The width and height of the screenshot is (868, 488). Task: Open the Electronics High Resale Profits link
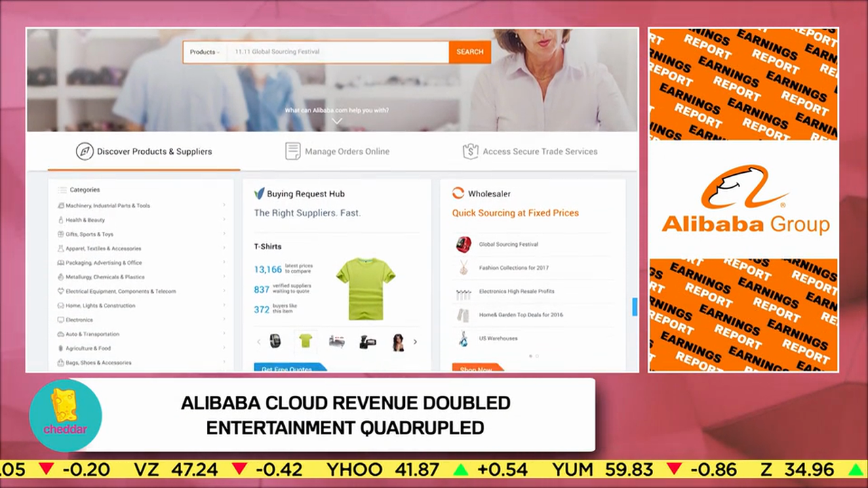pyautogui.click(x=517, y=291)
